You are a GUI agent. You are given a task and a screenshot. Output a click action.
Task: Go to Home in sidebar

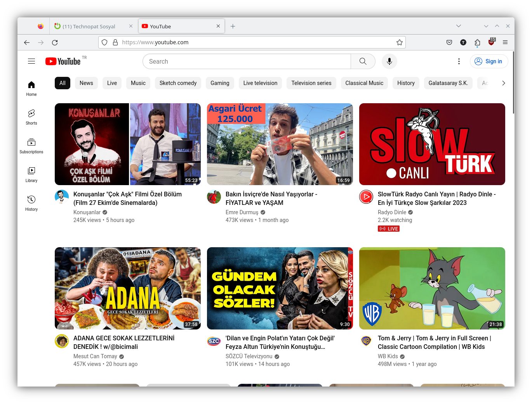31,88
